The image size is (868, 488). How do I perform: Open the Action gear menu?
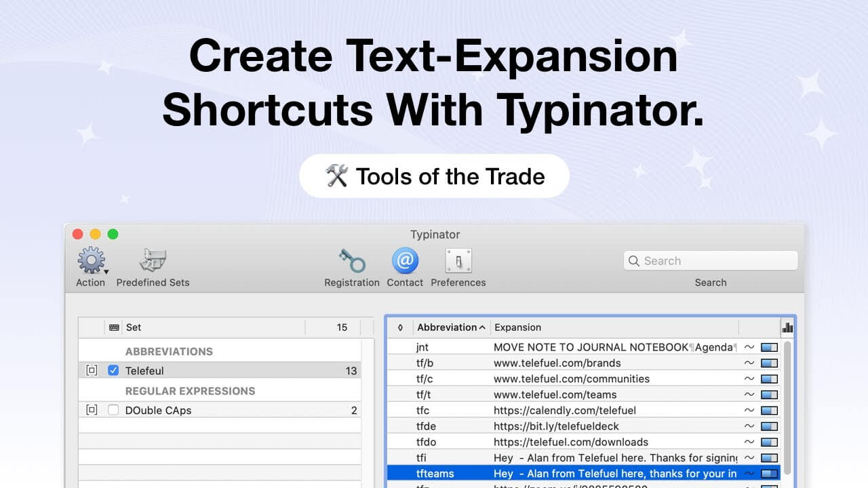click(x=90, y=260)
